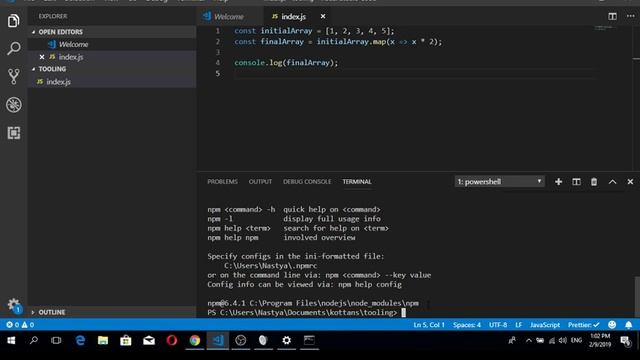Create a new terminal with the plus icon

coord(558,182)
